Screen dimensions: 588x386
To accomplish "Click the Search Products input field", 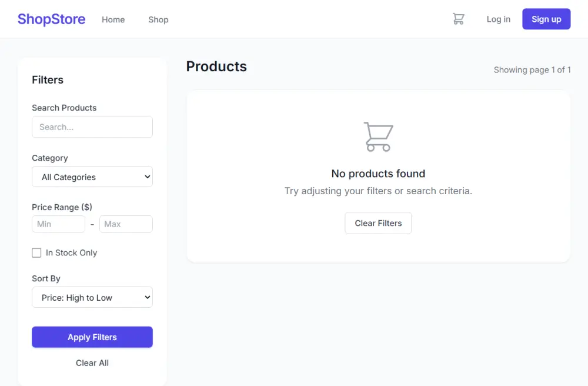I will coord(92,127).
